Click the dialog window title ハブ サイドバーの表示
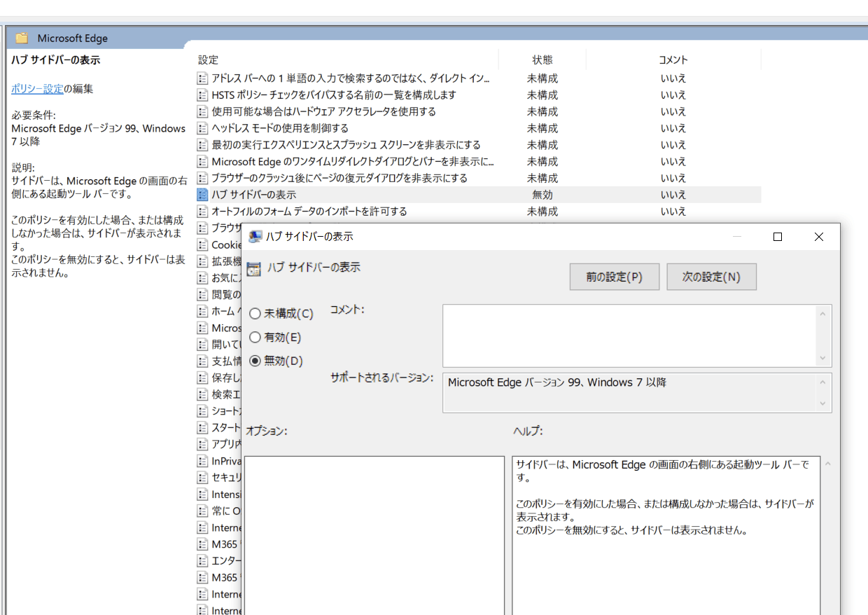Screen dimensions: 868x615 [309, 237]
